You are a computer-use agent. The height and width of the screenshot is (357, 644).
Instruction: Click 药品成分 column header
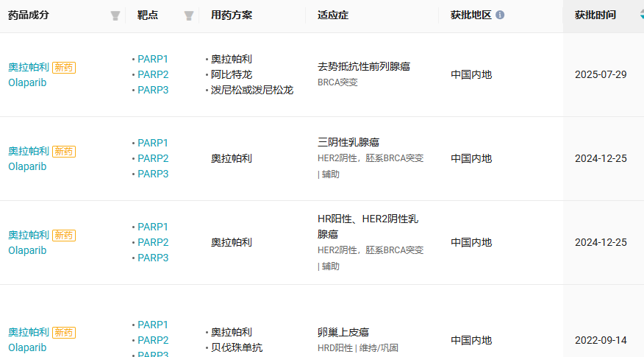coord(29,15)
